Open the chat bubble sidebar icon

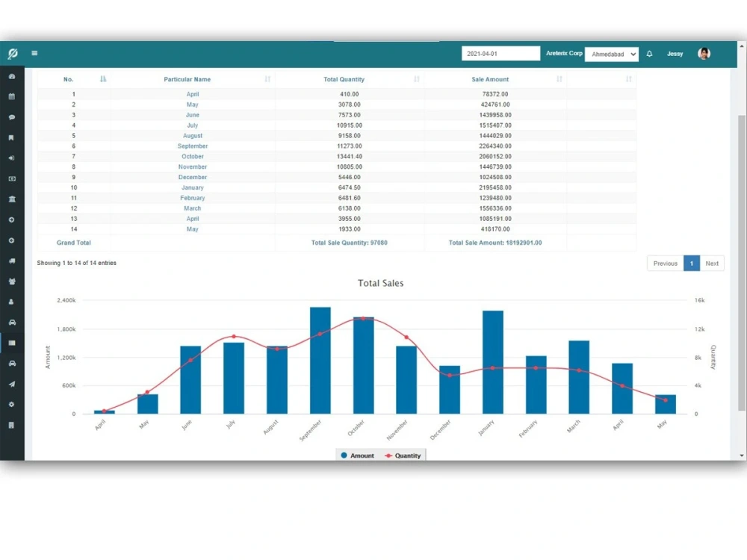12,117
